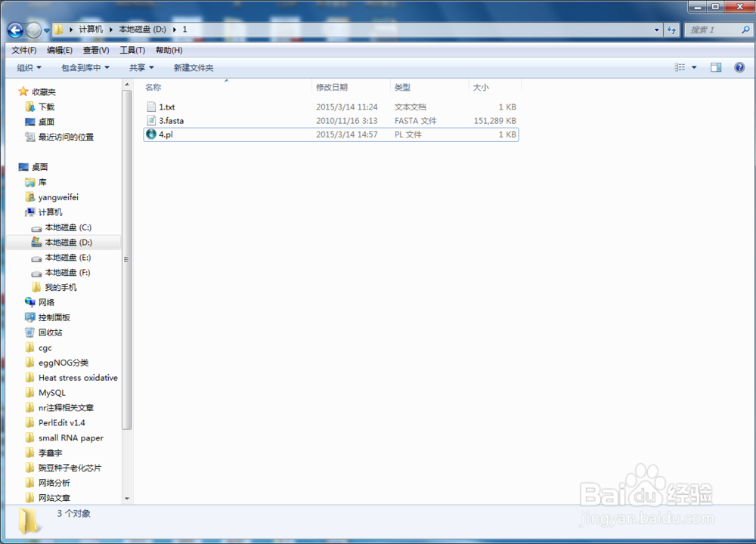The height and width of the screenshot is (544, 756).
Task: Click the folder icon in address bar
Action: pyautogui.click(x=58, y=29)
